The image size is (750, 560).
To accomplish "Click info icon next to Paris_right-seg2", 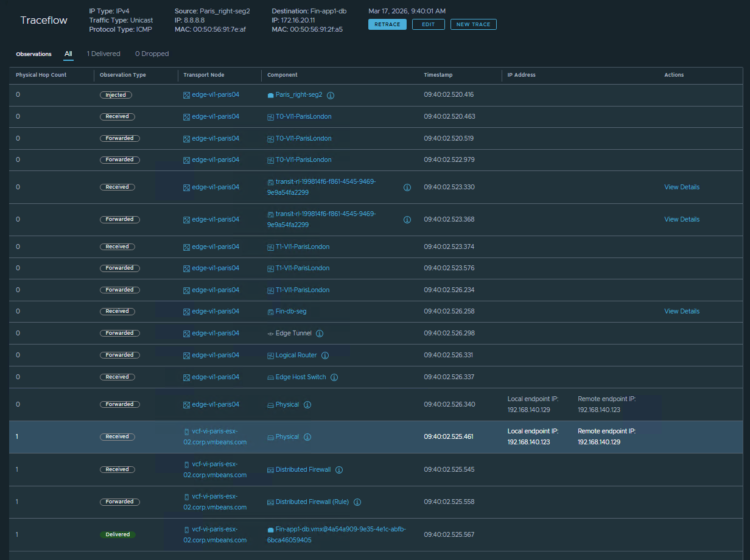I will [x=331, y=95].
